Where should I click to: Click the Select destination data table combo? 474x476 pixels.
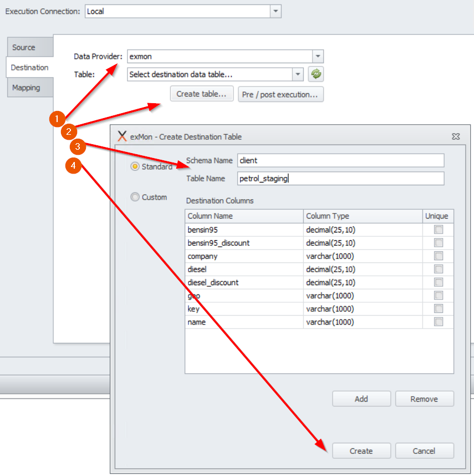point(215,74)
